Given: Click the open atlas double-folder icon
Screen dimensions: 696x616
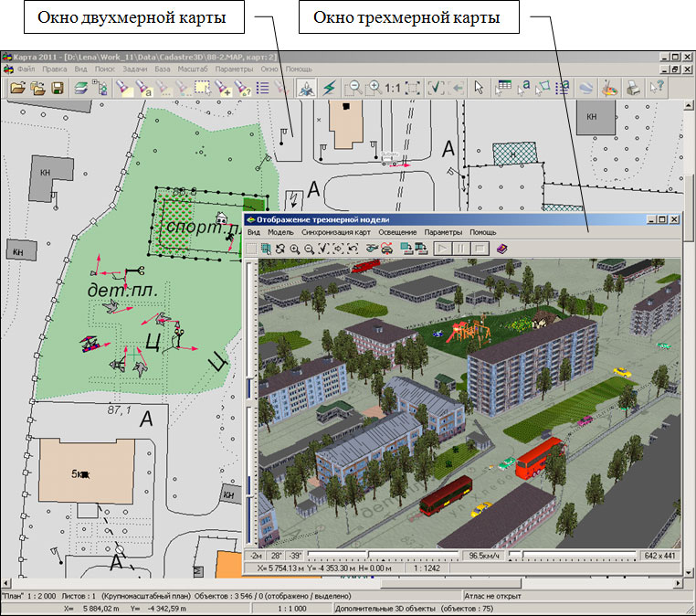Looking at the screenshot, I should pyautogui.click(x=38, y=88).
